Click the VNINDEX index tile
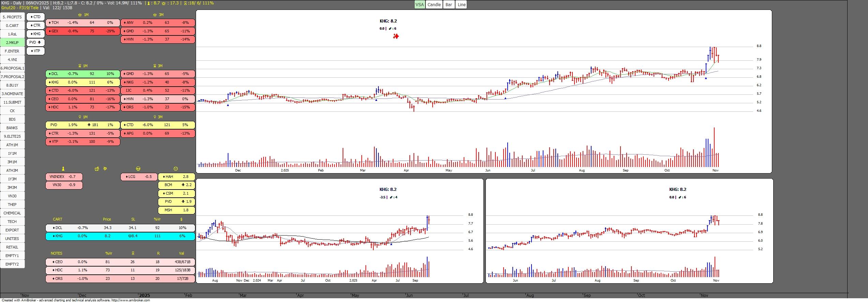Viewport: 868px width, 302px height. pos(64,177)
